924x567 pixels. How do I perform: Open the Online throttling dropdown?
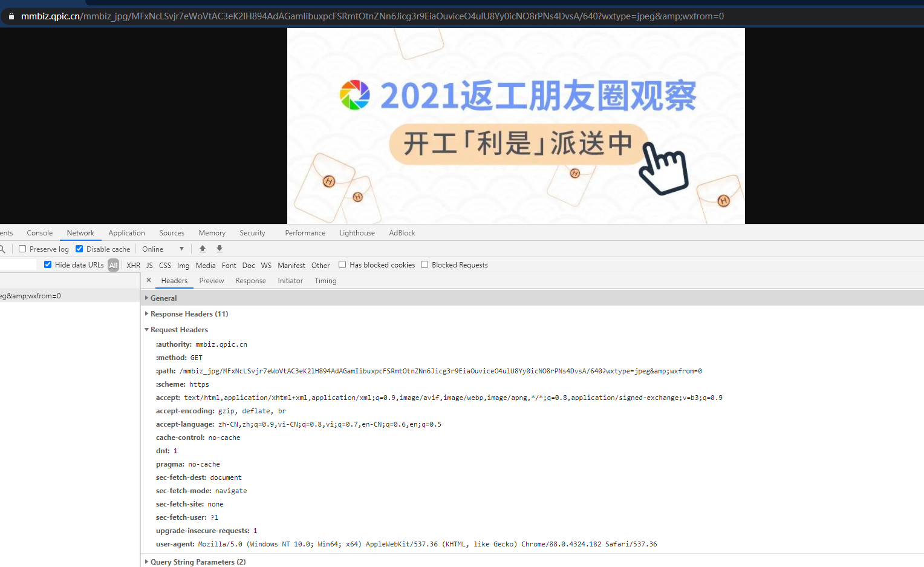click(163, 249)
